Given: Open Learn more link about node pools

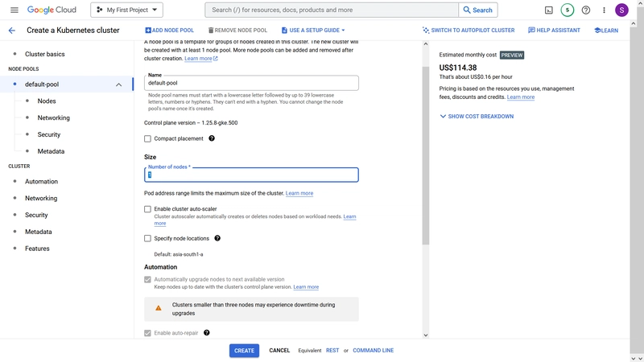Looking at the screenshot, I should coord(200,59).
